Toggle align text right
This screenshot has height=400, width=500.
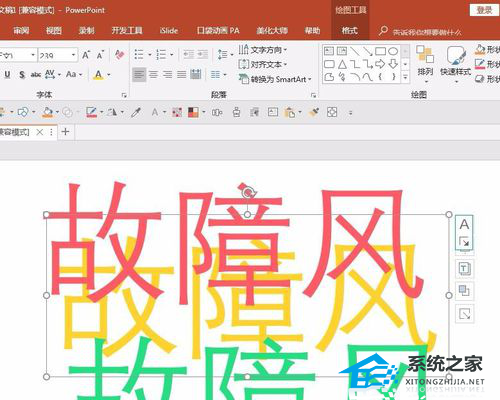(167, 75)
